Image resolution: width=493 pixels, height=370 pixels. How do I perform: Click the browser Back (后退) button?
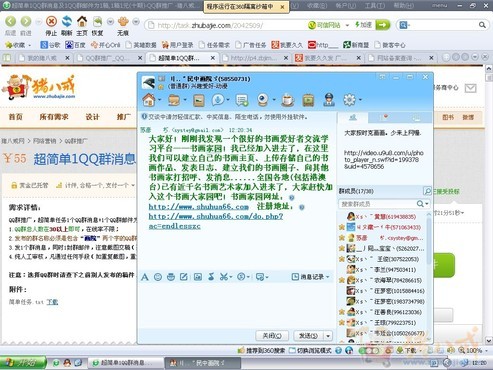(x=10, y=22)
